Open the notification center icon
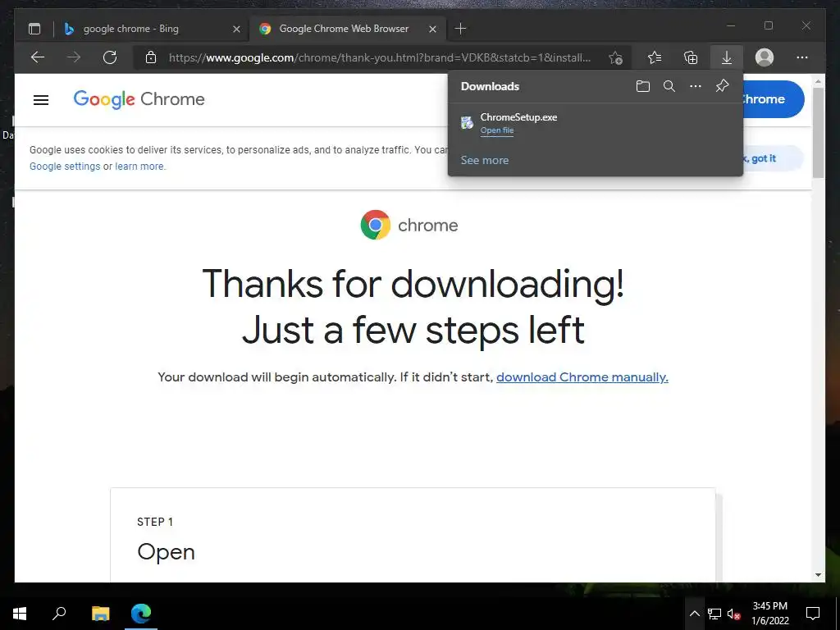This screenshot has height=630, width=840. pyautogui.click(x=813, y=614)
